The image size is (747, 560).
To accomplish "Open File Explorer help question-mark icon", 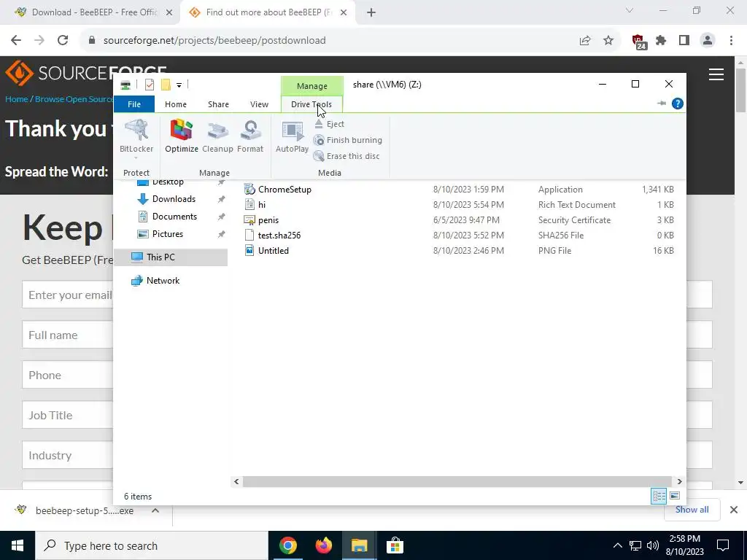I will click(x=678, y=104).
